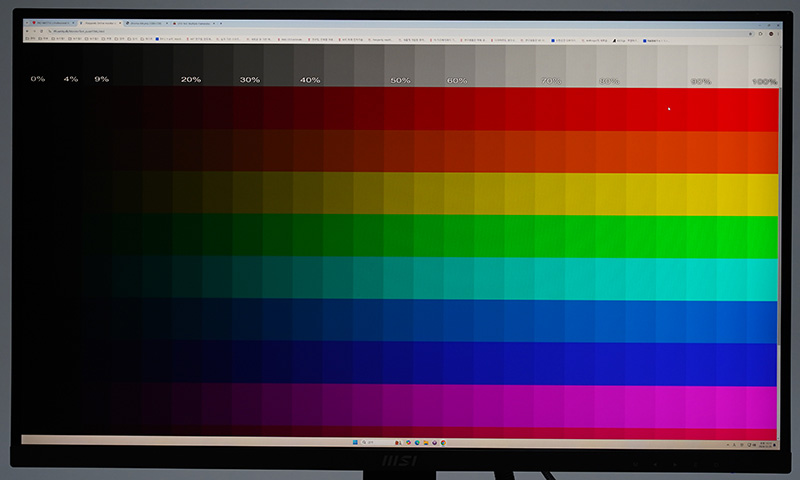
Task: Click the 0% label
Action: (x=38, y=79)
